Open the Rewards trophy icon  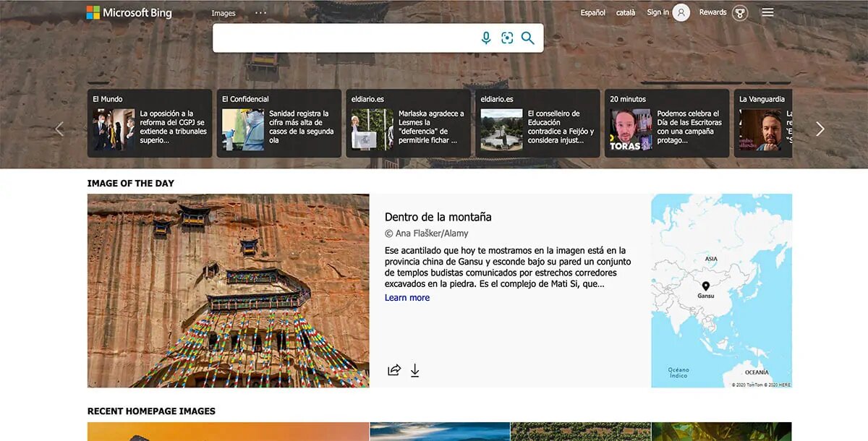pyautogui.click(x=739, y=13)
